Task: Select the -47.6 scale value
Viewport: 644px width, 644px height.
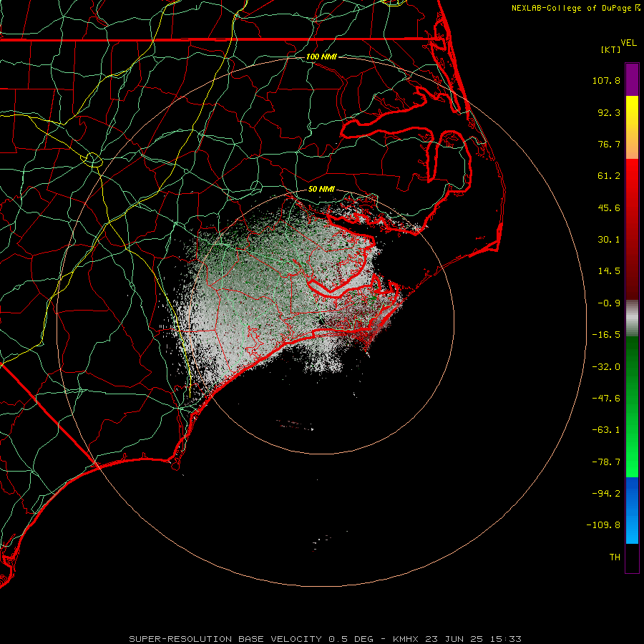Action: point(606,399)
